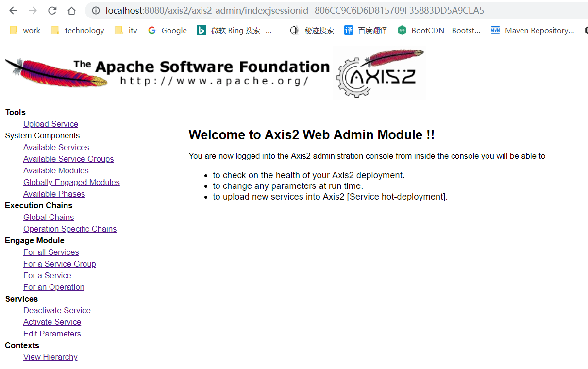Click the 'Contexts' heading text
This screenshot has height=369, width=588.
click(22, 345)
